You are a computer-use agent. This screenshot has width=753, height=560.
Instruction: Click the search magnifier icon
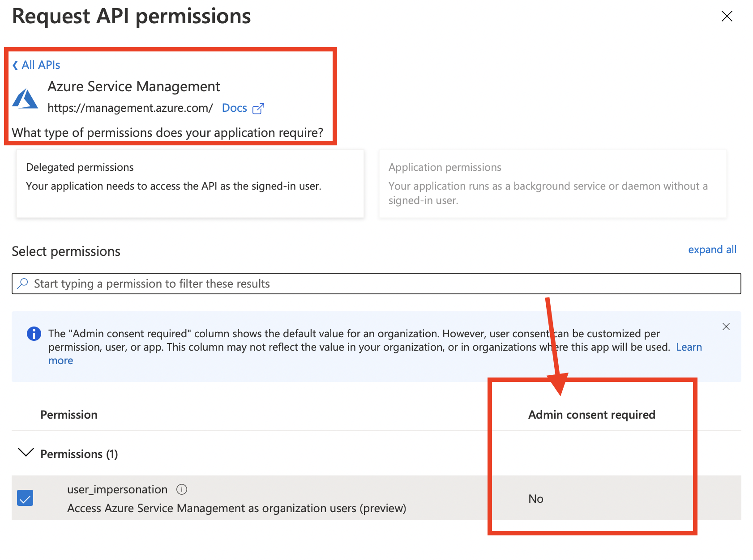22,283
